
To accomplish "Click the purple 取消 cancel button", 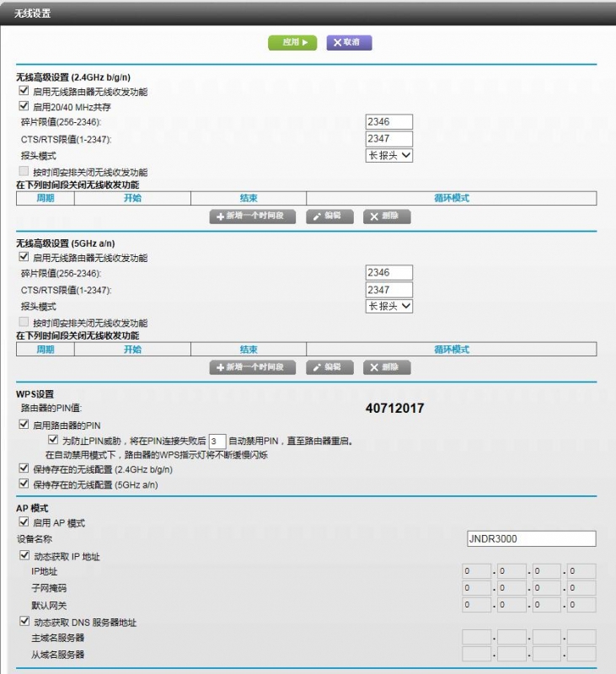I will click(x=349, y=43).
